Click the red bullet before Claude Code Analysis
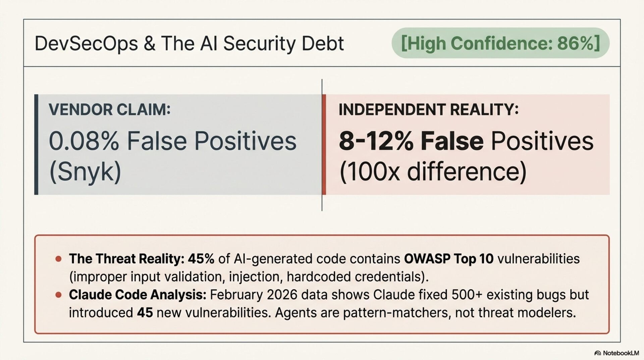This screenshot has height=360, width=644. point(59,295)
